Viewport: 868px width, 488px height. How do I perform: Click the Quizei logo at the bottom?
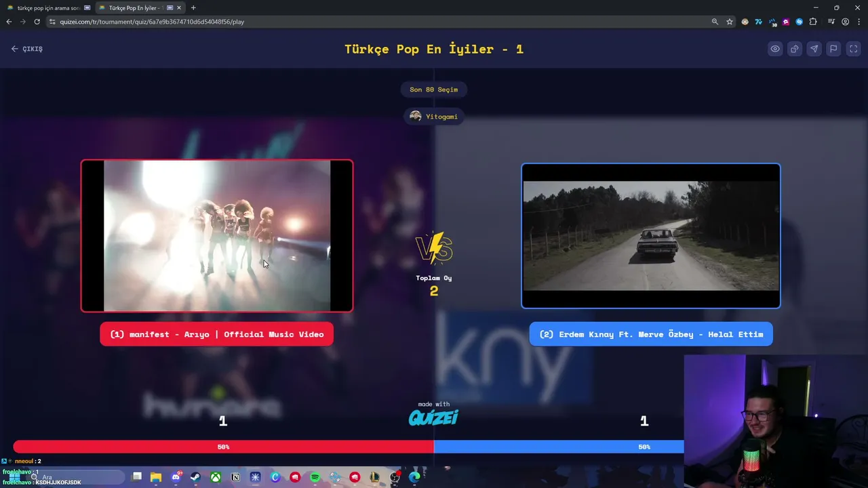pos(434,418)
